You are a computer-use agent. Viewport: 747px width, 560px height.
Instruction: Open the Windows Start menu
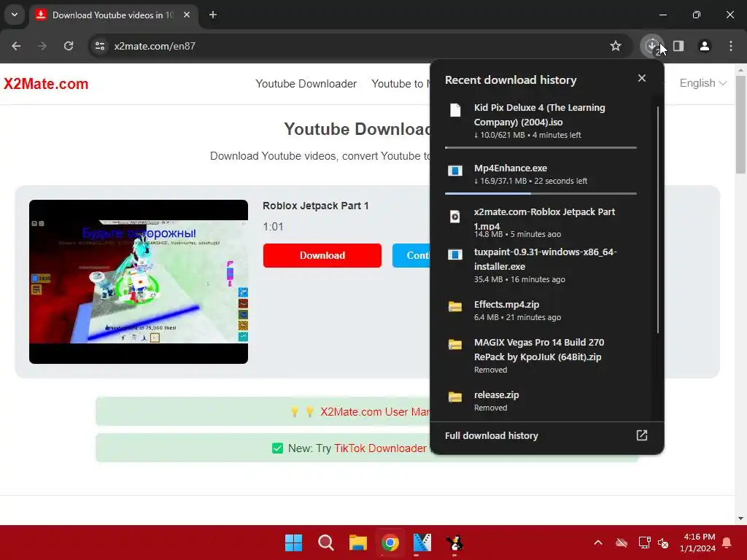pyautogui.click(x=293, y=542)
